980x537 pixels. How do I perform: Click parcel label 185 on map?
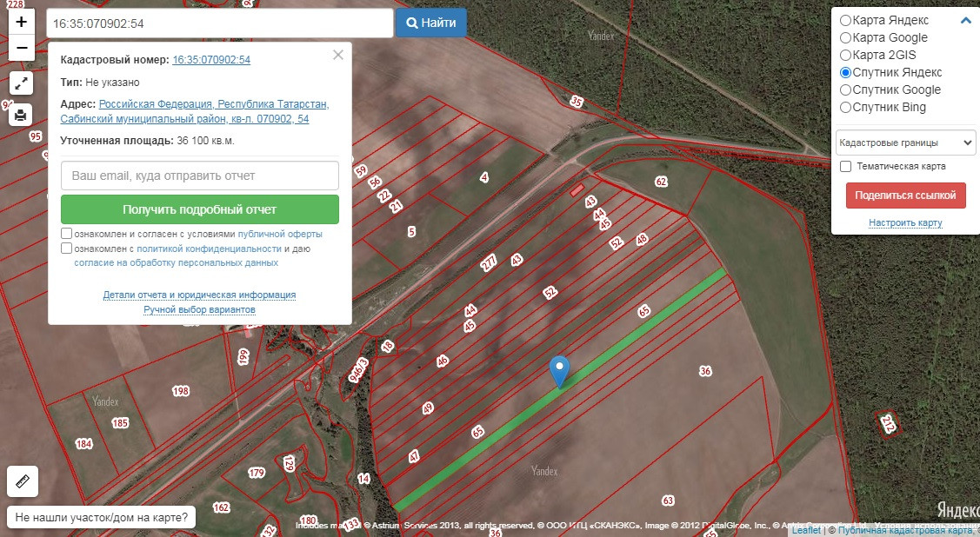pyautogui.click(x=120, y=423)
